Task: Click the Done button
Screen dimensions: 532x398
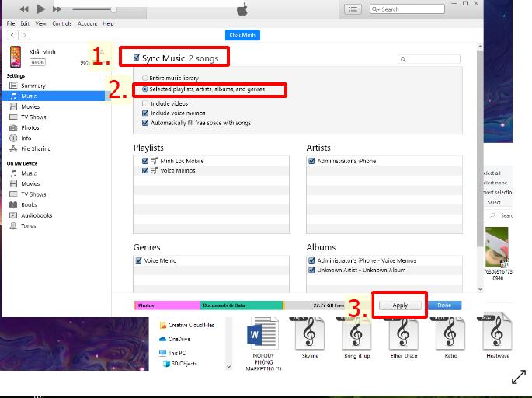Action: pyautogui.click(x=444, y=305)
